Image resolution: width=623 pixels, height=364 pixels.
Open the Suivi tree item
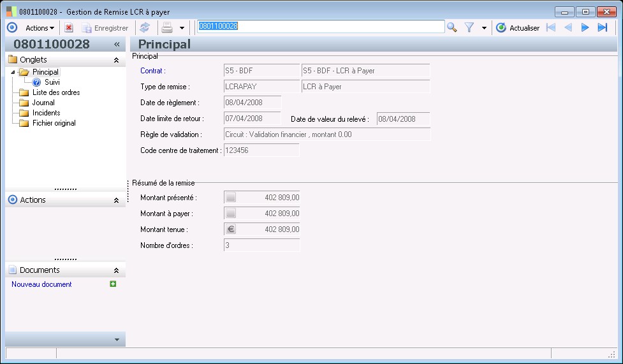click(x=52, y=82)
